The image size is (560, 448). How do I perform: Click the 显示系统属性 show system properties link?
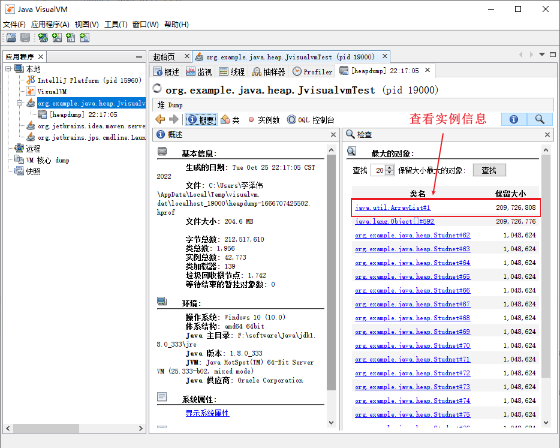tap(208, 413)
